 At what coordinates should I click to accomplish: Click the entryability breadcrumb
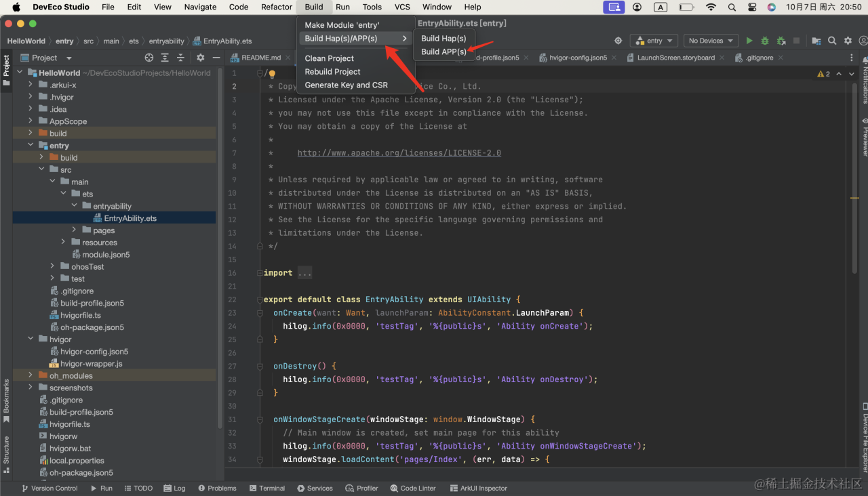coord(167,41)
